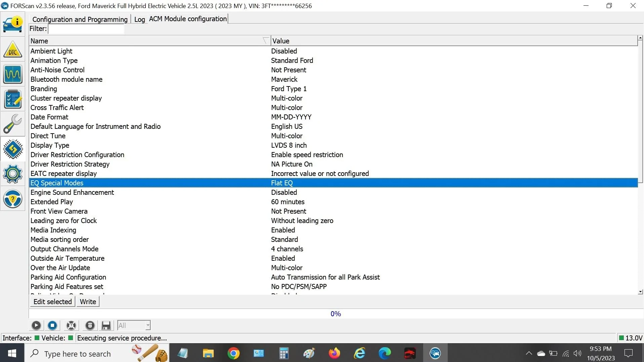Click the Play start button
The height and width of the screenshot is (362, 644).
tap(36, 325)
